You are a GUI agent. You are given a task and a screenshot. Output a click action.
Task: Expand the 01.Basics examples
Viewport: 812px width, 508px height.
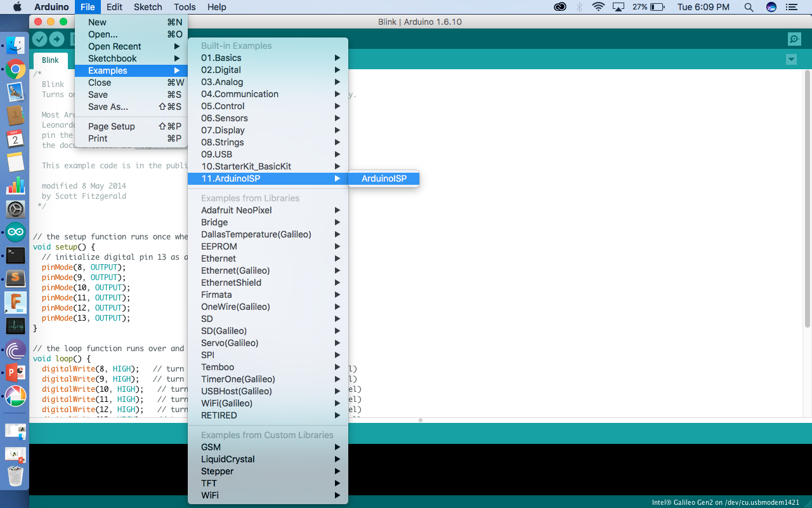[268, 58]
